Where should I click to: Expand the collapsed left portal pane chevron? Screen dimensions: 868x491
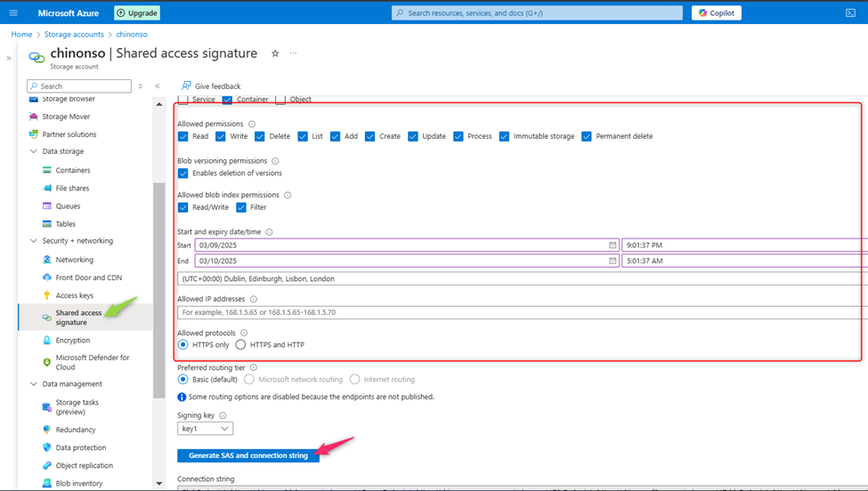tap(9, 58)
